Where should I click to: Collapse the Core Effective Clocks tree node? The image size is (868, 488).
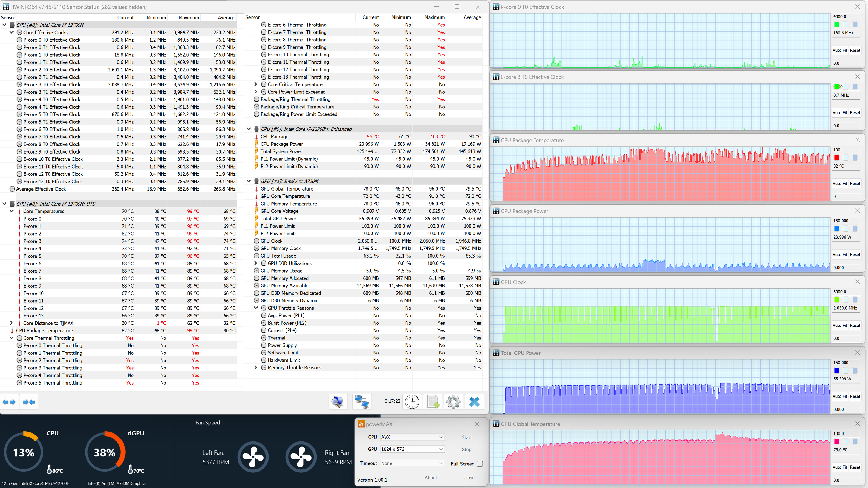(x=12, y=32)
